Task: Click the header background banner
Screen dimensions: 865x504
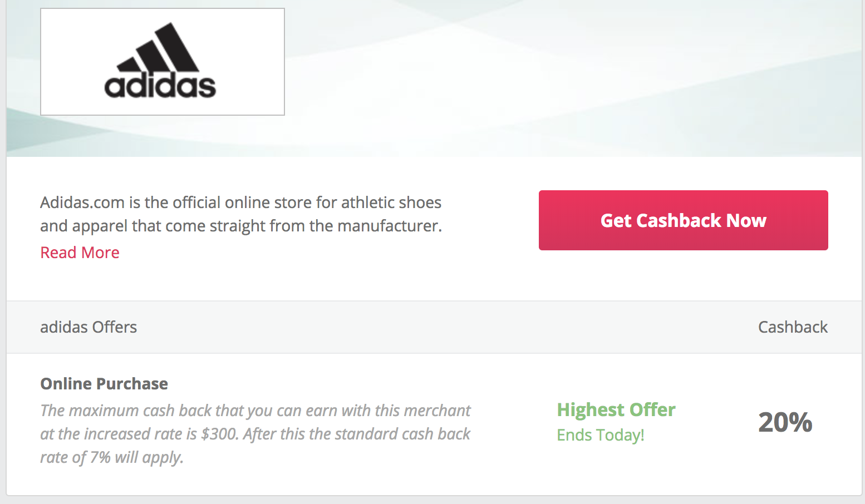Action: (557, 78)
